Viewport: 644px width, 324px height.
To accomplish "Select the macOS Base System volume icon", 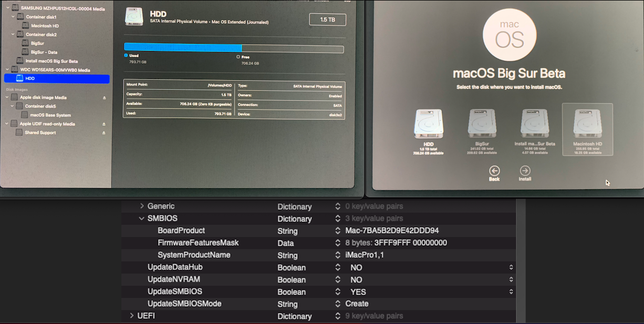I will 25,115.
